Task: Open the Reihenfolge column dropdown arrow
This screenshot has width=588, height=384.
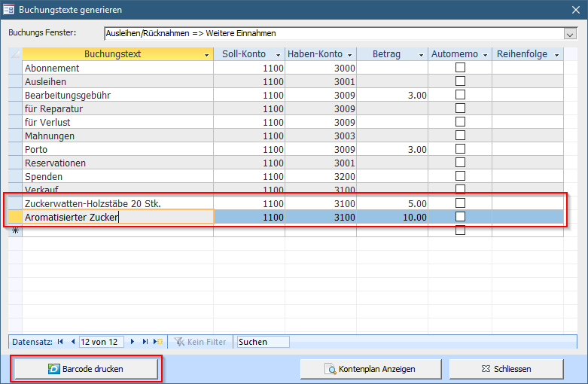Action: point(556,55)
